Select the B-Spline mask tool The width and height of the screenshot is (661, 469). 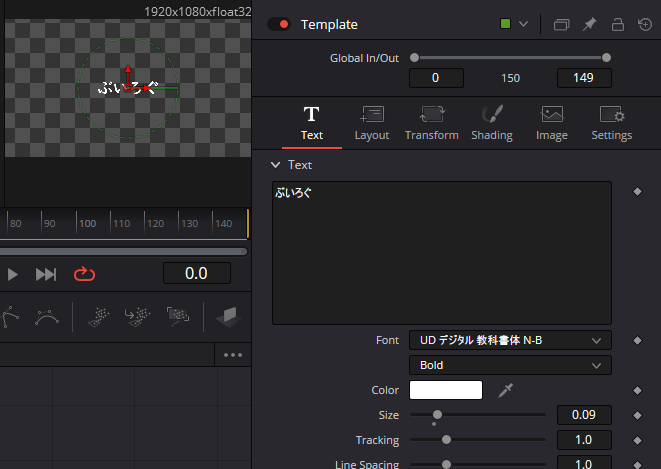click(47, 317)
